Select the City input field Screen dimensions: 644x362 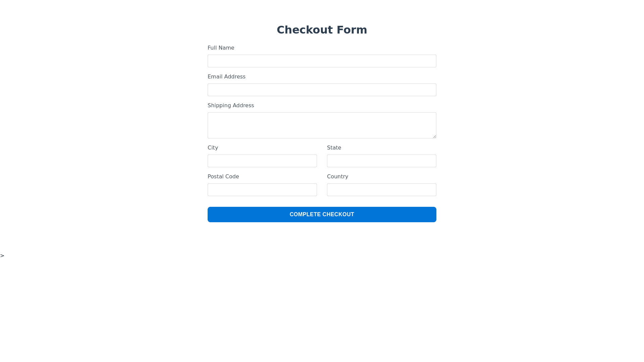click(262, 161)
